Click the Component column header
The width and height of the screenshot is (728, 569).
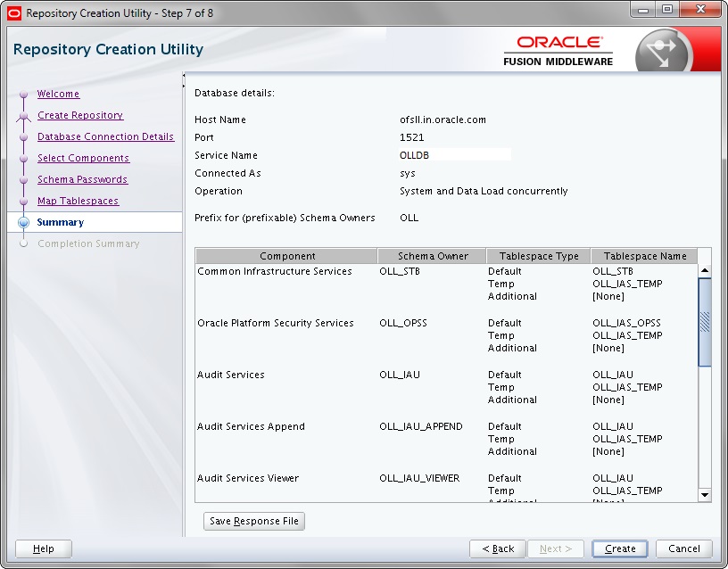tap(286, 256)
